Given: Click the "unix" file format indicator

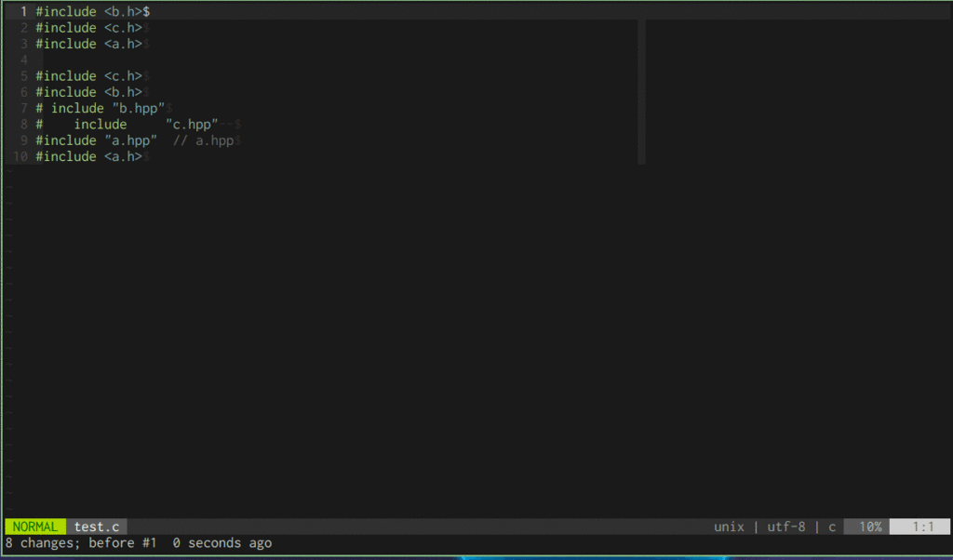Looking at the screenshot, I should point(729,526).
